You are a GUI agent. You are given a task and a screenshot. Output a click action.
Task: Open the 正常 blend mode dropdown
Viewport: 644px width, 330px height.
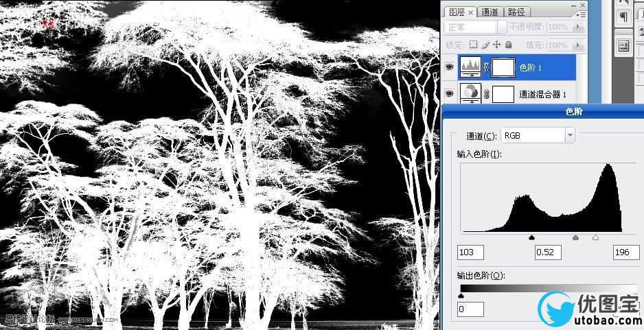click(x=475, y=27)
